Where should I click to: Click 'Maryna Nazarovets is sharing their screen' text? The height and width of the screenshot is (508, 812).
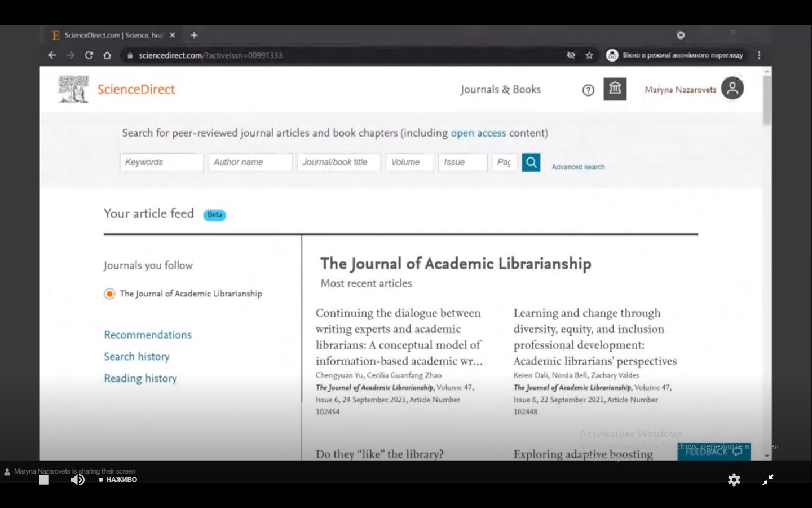point(74,471)
